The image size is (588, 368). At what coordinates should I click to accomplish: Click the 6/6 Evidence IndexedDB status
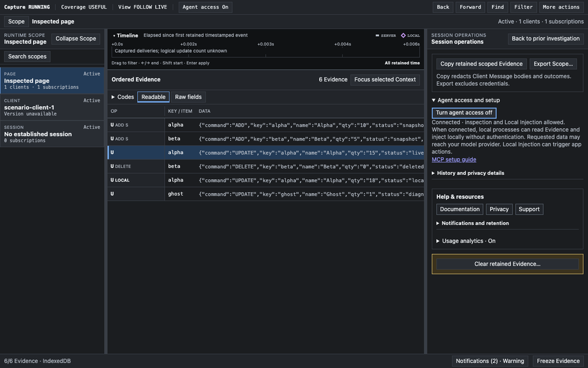coord(37,361)
